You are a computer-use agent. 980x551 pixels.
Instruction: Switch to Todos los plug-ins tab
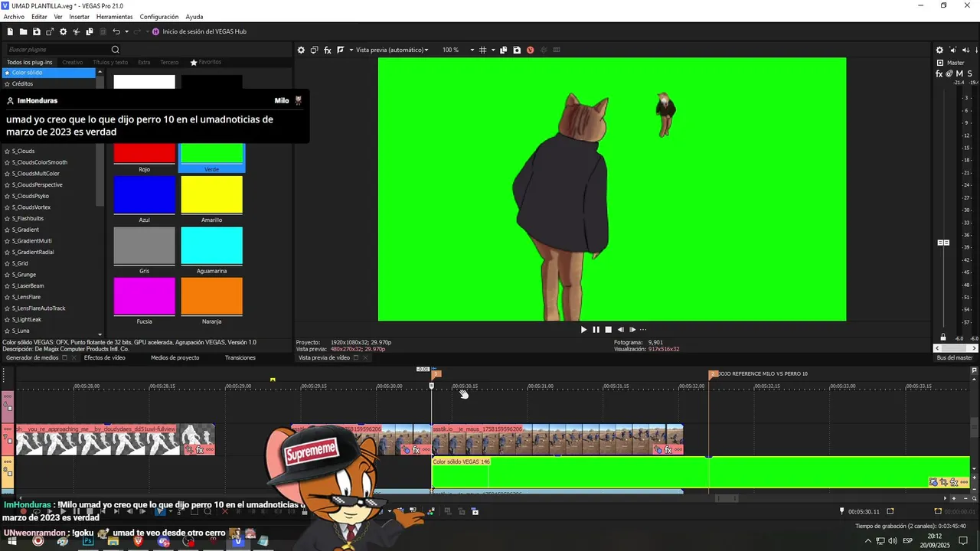(30, 62)
